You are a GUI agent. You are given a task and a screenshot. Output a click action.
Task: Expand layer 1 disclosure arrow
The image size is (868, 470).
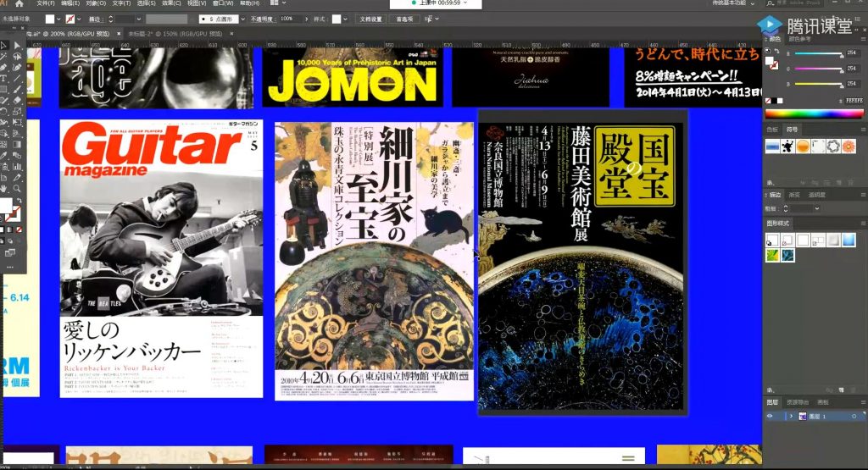(791, 417)
